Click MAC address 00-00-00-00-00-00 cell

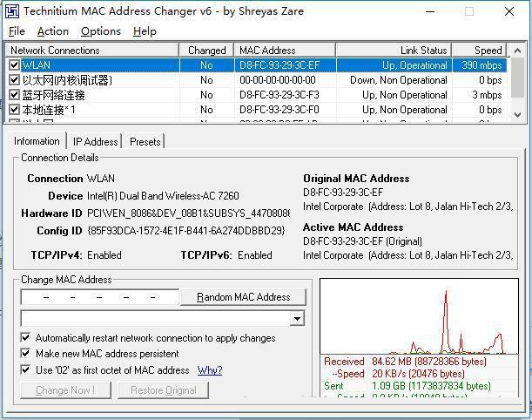pyautogui.click(x=278, y=80)
